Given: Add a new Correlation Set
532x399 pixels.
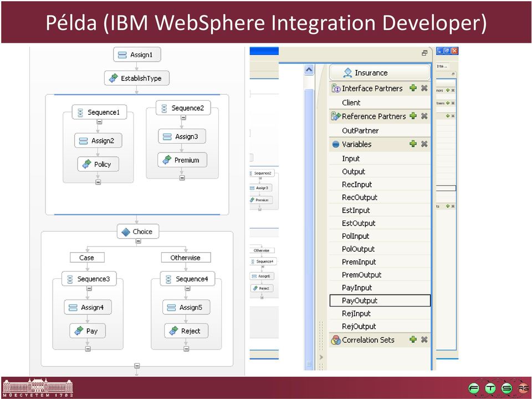Looking at the screenshot, I should click(x=413, y=340).
